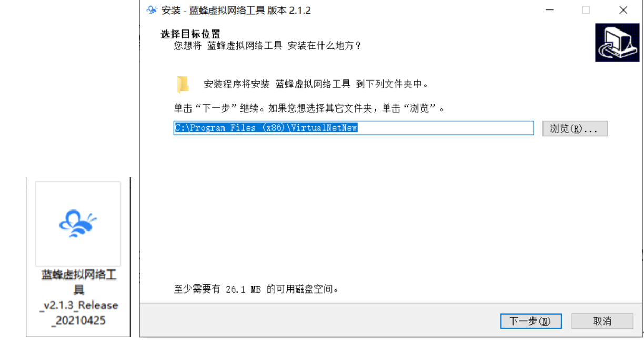Click the 至少需要有 26.1 MB disk space notice

[x=256, y=289]
